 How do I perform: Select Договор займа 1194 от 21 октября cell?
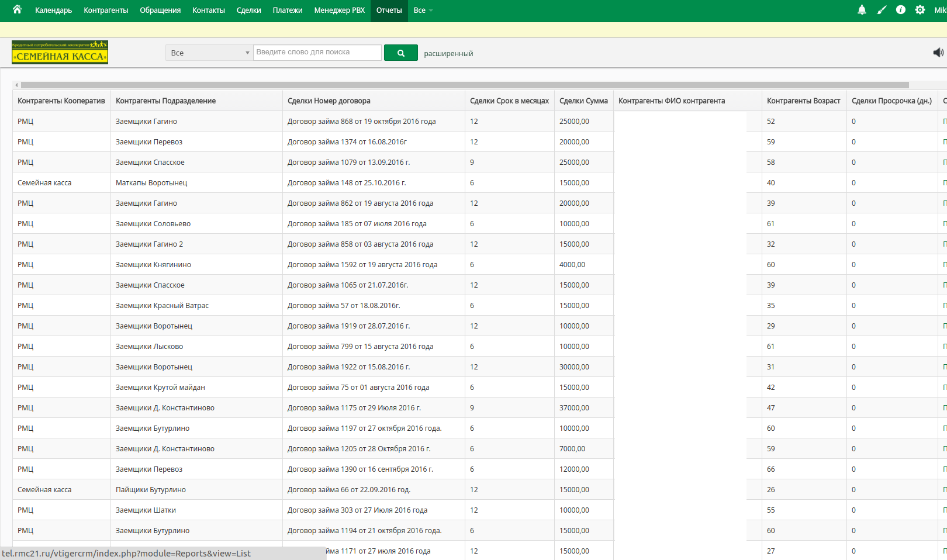(374, 530)
